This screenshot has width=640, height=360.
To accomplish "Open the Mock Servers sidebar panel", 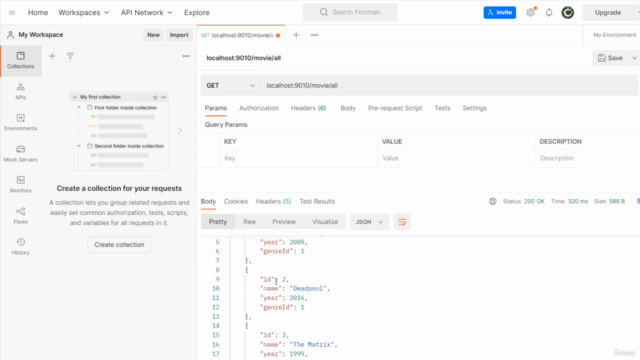I will (20, 153).
